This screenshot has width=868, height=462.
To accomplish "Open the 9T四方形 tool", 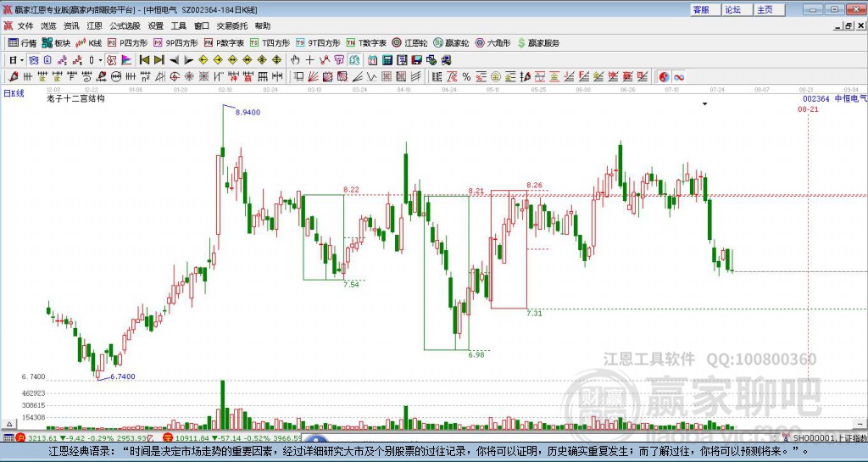I will 319,42.
